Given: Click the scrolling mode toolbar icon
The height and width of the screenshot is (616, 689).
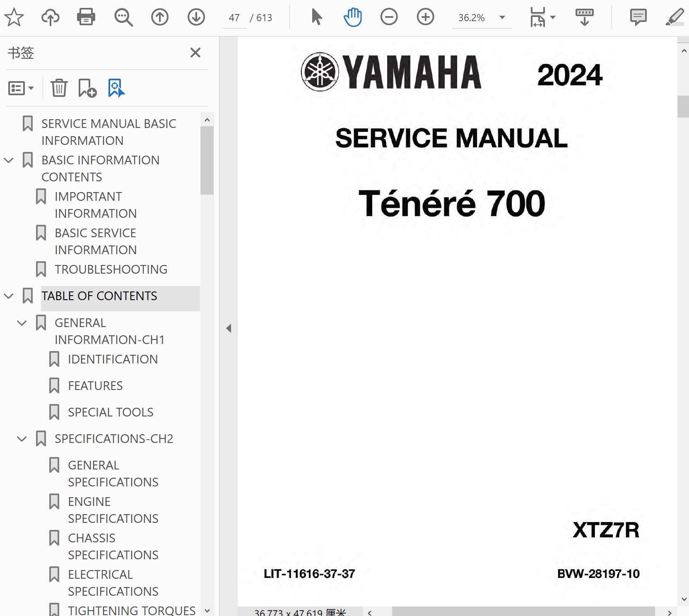Looking at the screenshot, I should 585,17.
